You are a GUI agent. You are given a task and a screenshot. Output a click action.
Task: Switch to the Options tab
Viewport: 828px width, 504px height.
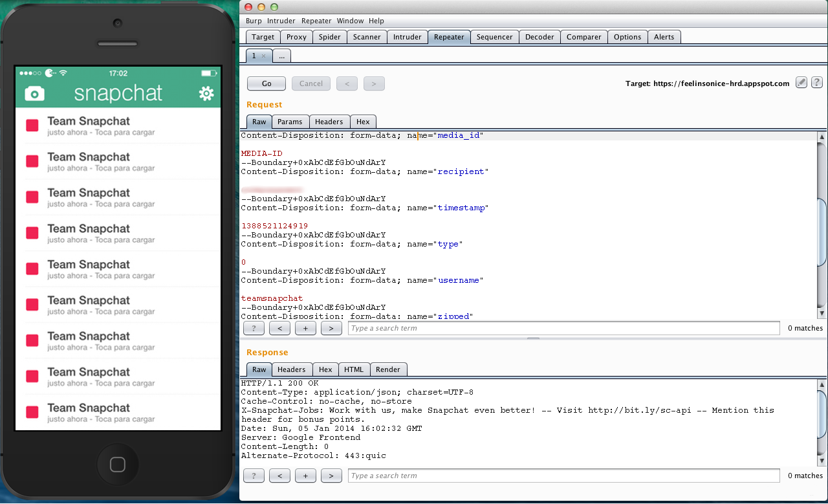(x=627, y=37)
